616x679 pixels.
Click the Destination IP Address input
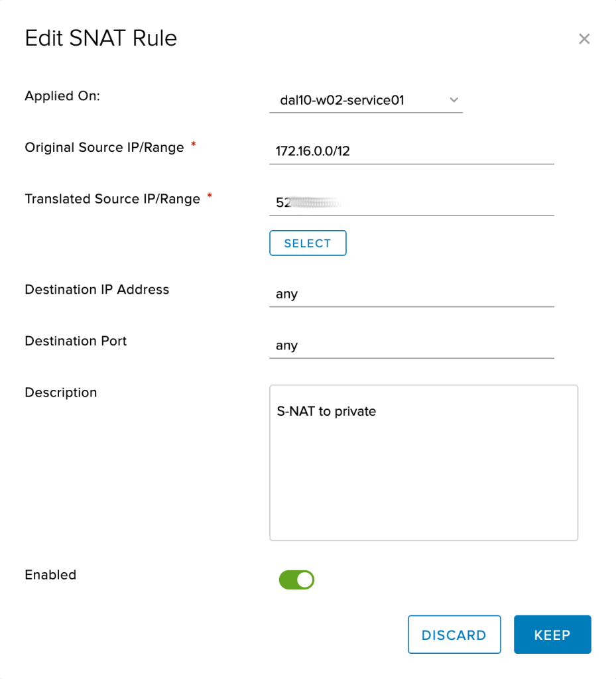[411, 294]
